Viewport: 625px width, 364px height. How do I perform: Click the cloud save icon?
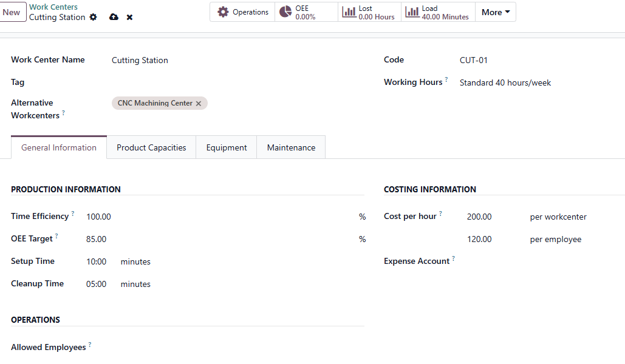(x=114, y=17)
